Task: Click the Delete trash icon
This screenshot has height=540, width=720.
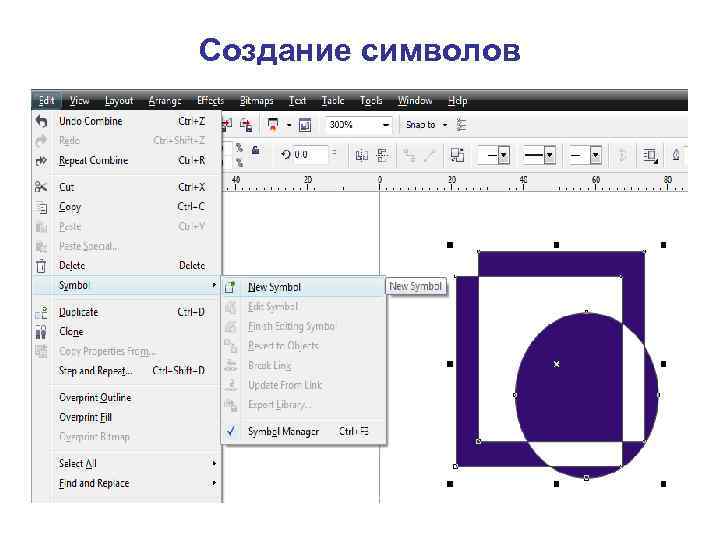Action: pos(41,266)
